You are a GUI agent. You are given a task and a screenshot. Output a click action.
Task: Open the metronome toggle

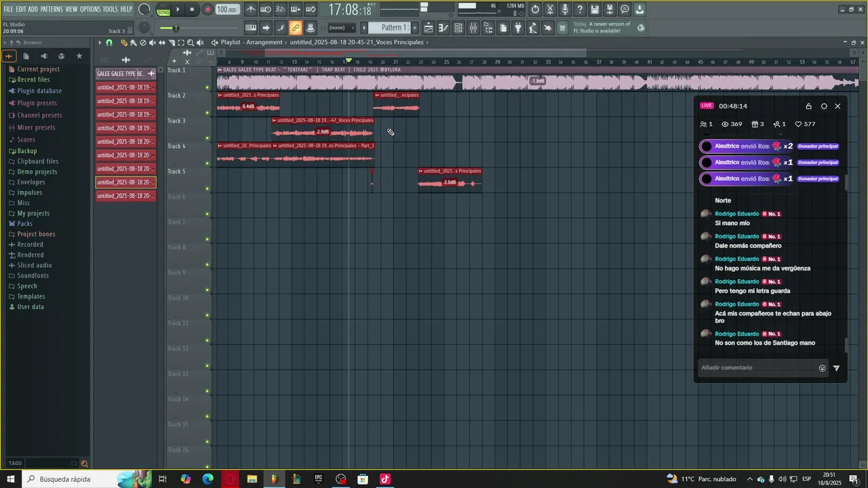(x=251, y=9)
